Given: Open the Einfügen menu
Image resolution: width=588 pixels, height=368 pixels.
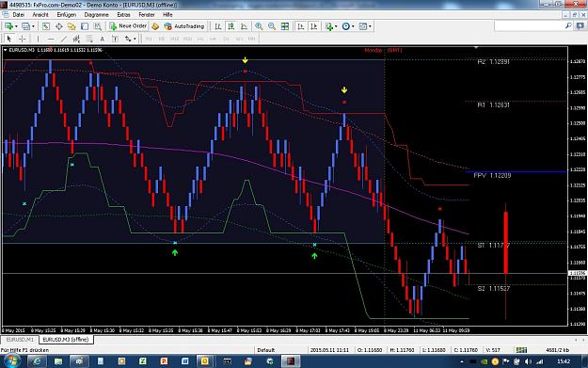Looking at the screenshot, I should coord(67,15).
